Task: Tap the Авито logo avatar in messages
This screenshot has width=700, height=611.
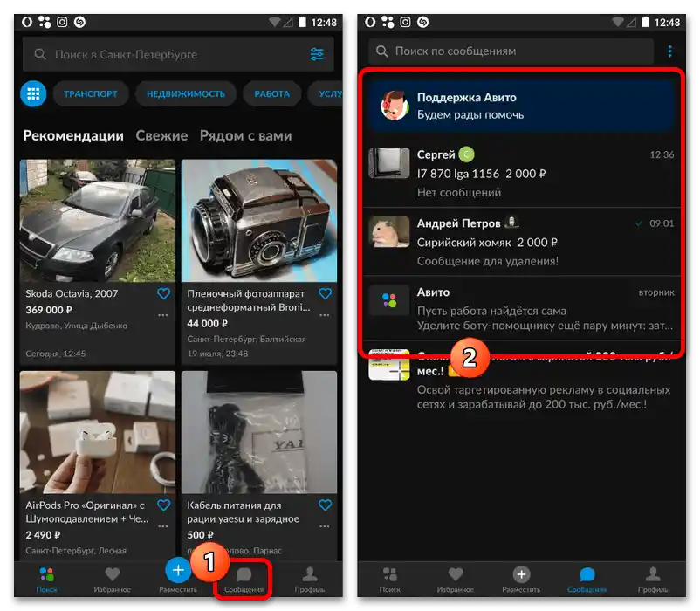Action: tap(388, 300)
